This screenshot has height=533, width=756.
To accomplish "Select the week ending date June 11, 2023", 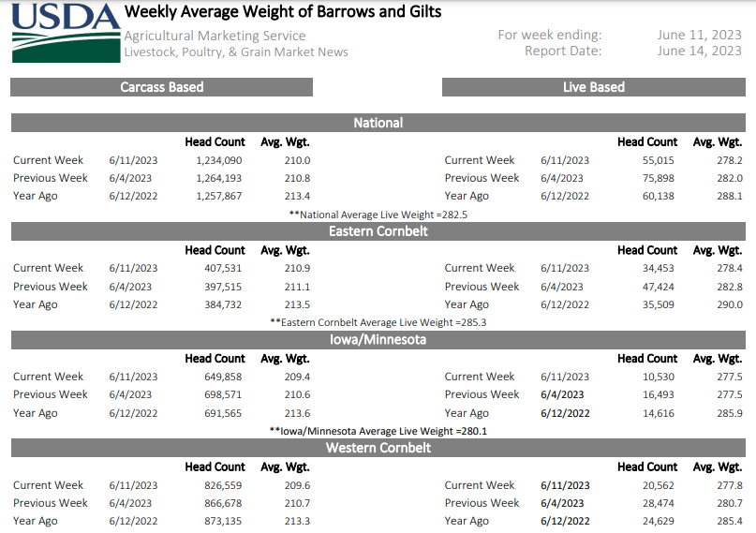I will click(699, 35).
